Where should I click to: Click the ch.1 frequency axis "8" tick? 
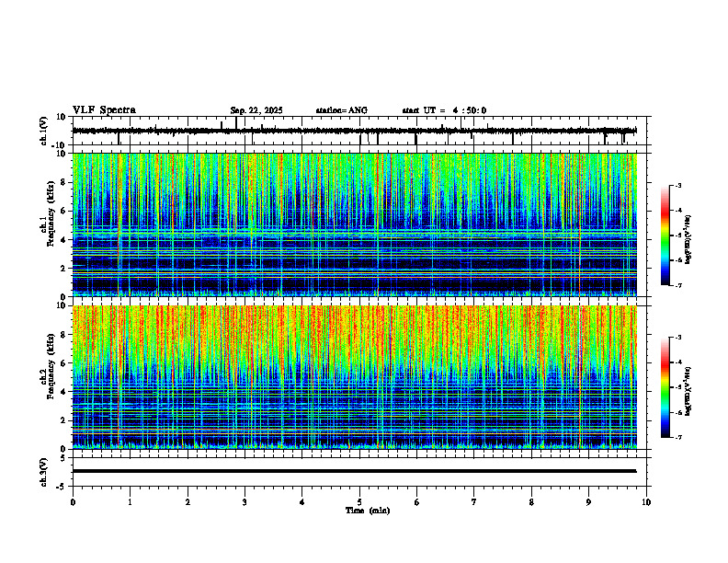pyautogui.click(x=64, y=182)
